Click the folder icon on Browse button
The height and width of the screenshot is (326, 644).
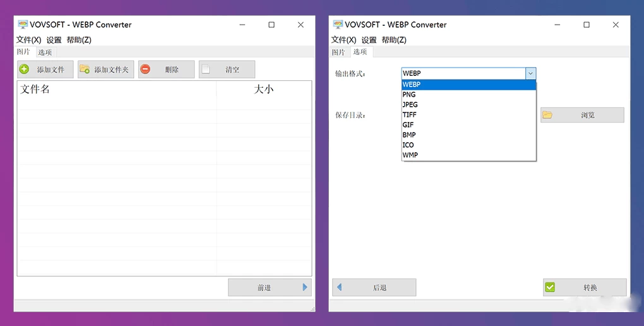pos(547,115)
